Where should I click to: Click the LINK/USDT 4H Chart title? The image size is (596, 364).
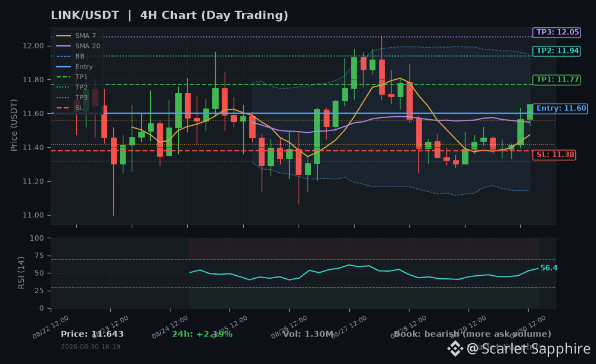169,15
